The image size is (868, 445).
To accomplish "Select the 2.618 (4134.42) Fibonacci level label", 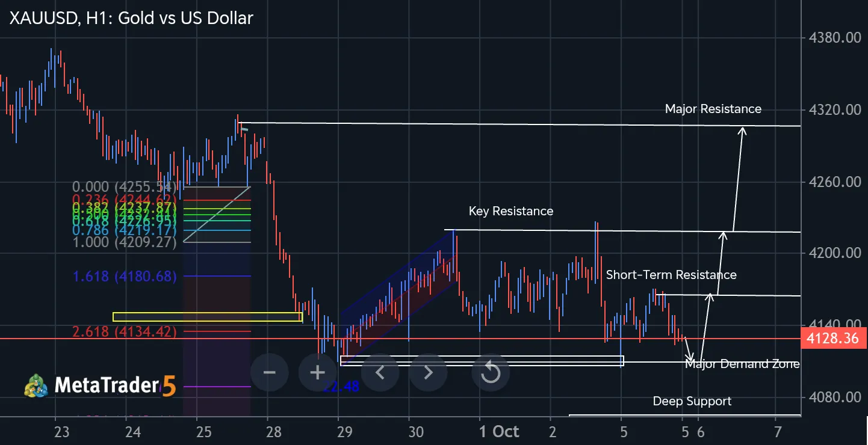I will [x=125, y=331].
